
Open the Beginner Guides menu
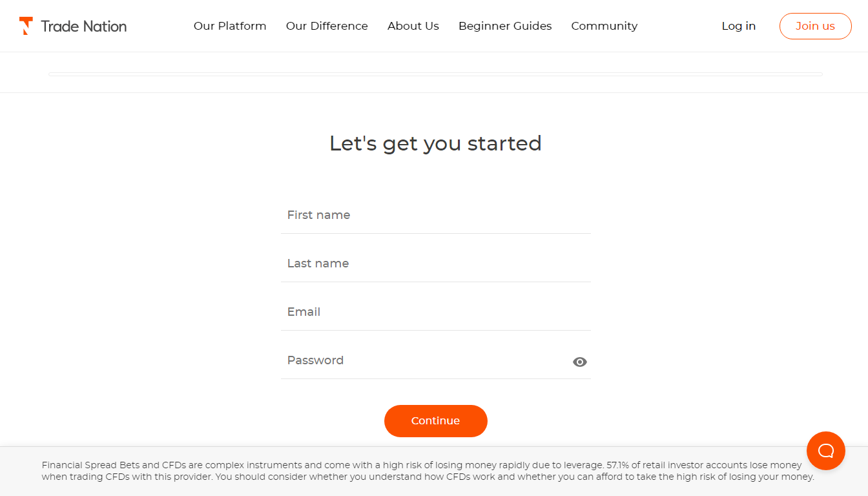[x=505, y=26]
